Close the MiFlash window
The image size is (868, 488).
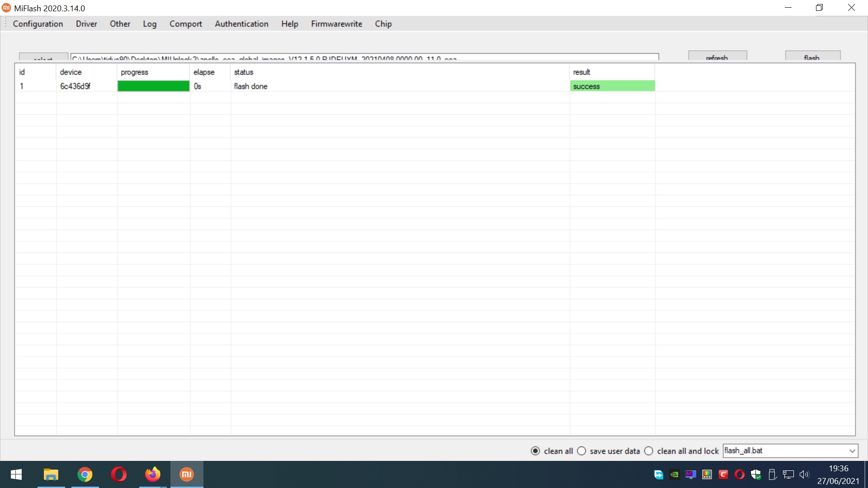[x=852, y=8]
